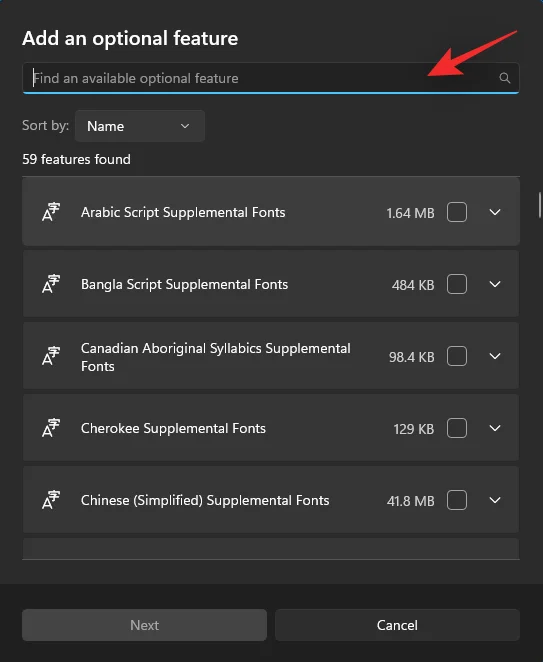This screenshot has width=543, height=662.
Task: Click the search magnifier icon
Action: [505, 78]
